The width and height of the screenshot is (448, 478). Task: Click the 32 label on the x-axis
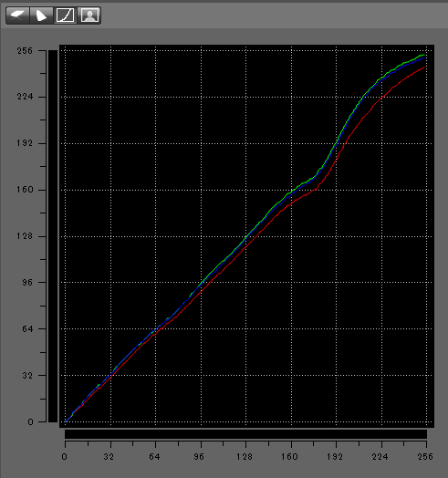pos(109,457)
